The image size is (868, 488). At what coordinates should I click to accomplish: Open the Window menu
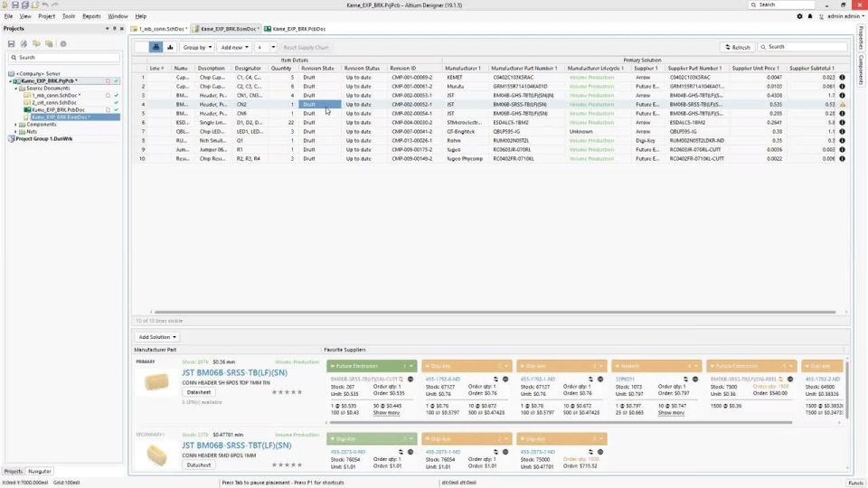click(118, 16)
